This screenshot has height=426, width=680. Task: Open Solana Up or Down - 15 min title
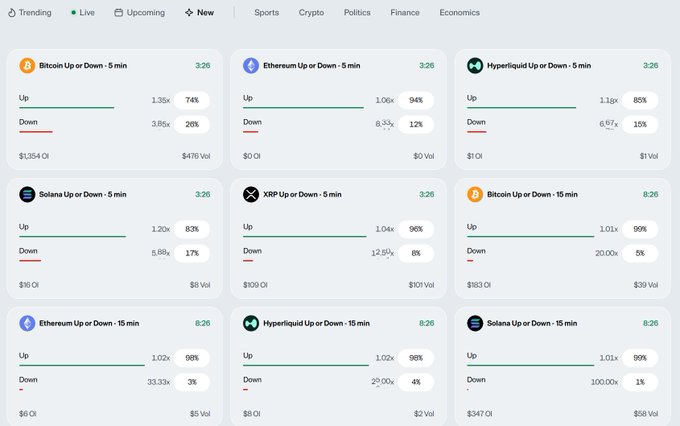pos(532,323)
